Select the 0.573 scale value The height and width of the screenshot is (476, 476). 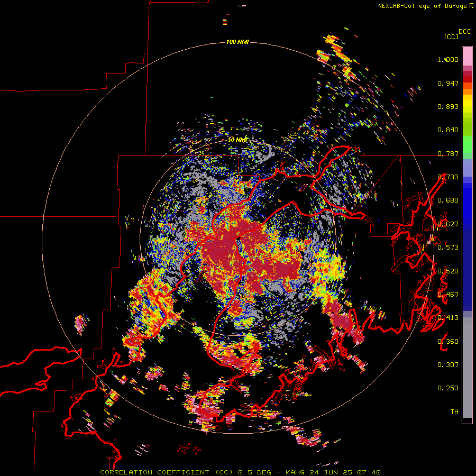click(448, 248)
